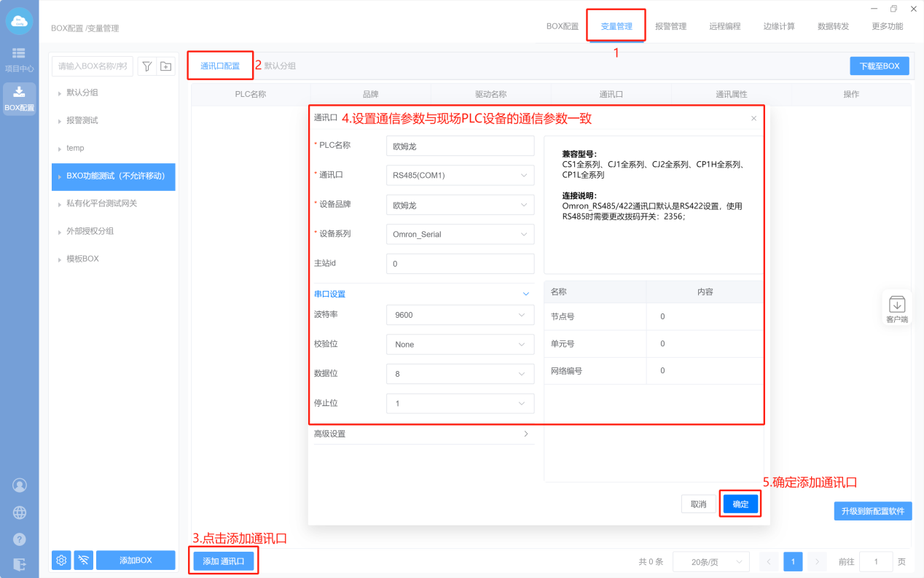Screen dimensions: 924x578
Task: Open settings gear icon beside 添加BOX
Action: [x=61, y=560]
